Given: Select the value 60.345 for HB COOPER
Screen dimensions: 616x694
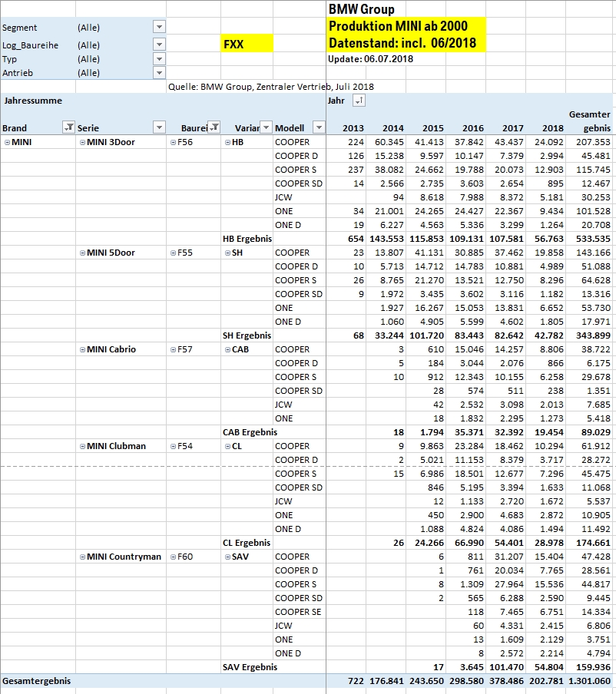Looking at the screenshot, I should (x=389, y=143).
